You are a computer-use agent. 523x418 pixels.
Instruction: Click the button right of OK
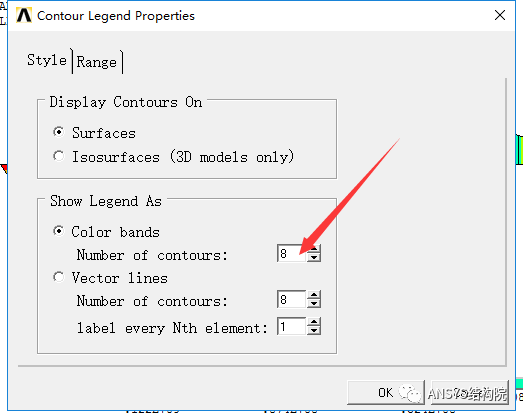pos(469,392)
